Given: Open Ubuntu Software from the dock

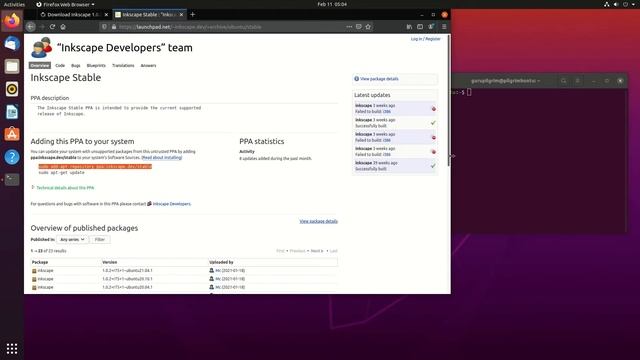Looking at the screenshot, I should coord(12,134).
